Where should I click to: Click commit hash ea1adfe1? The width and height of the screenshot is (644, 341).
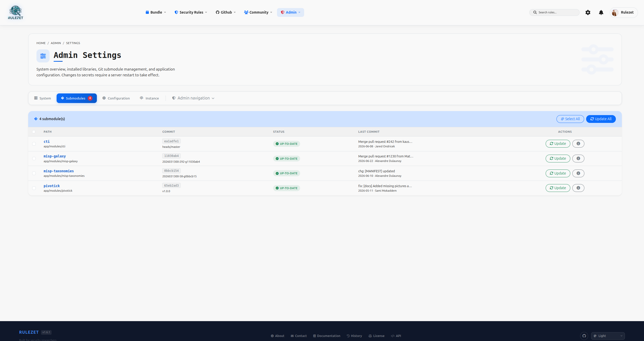click(171, 141)
